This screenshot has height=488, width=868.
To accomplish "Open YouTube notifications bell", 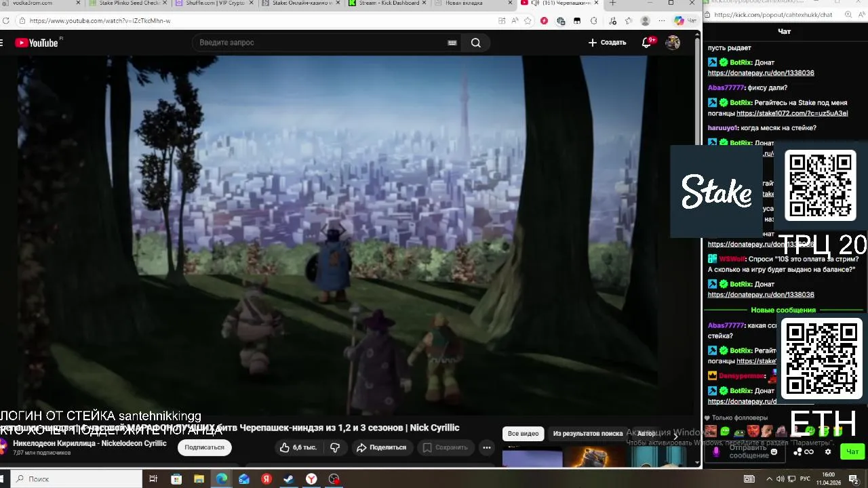I will click(x=647, y=43).
